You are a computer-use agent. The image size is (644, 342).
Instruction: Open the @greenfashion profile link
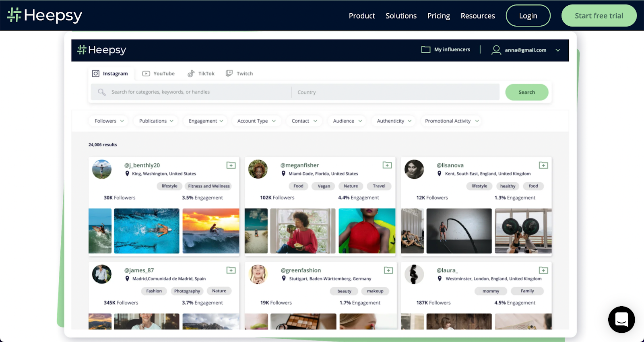301,270
